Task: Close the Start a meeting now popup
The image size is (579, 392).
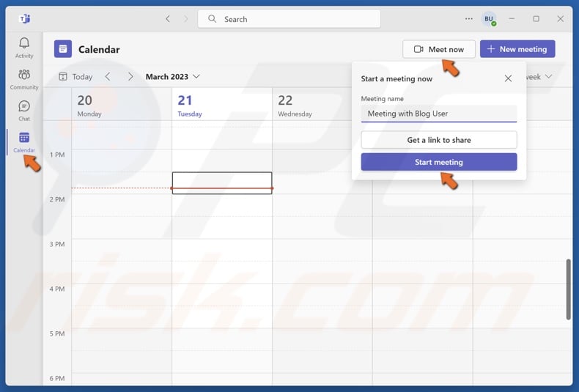Action: pos(508,78)
